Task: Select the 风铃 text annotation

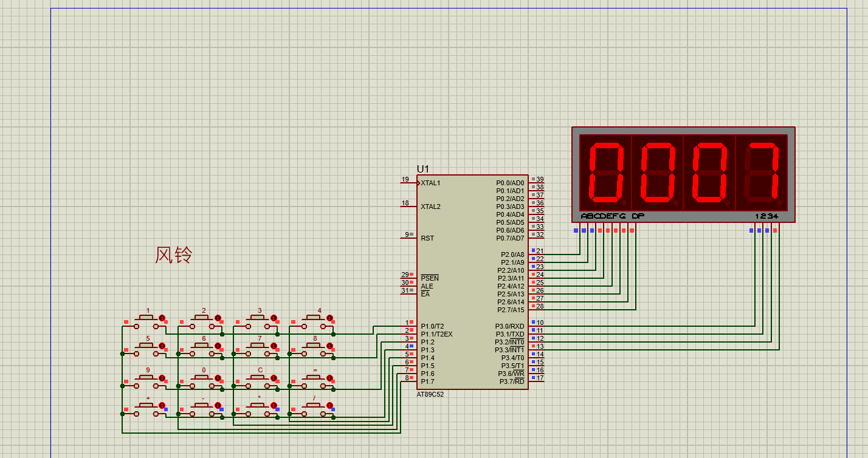Action: pos(174,255)
